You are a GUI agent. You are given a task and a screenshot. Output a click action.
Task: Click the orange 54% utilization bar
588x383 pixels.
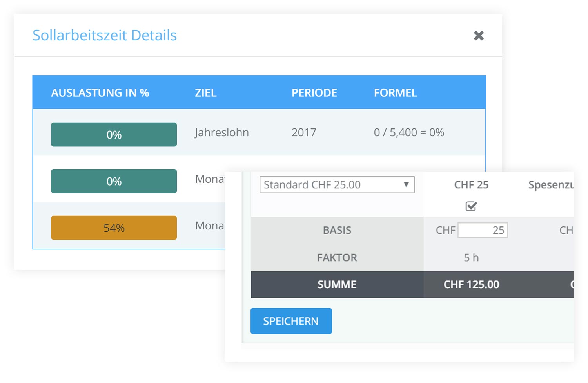click(114, 228)
